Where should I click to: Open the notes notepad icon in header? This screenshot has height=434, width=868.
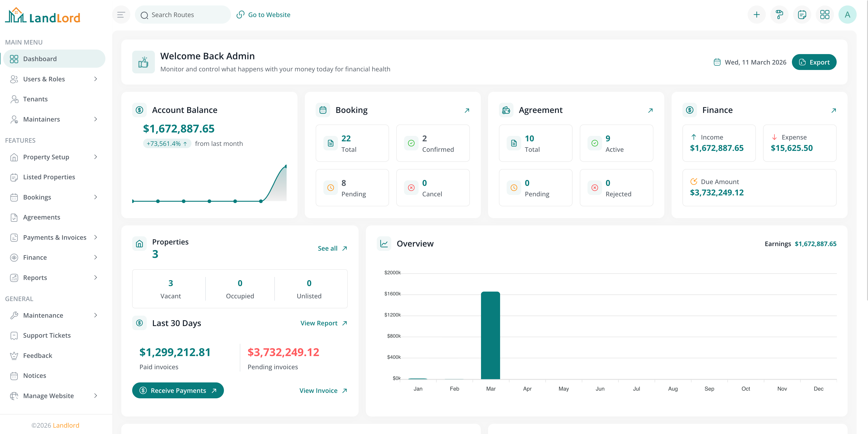click(802, 15)
